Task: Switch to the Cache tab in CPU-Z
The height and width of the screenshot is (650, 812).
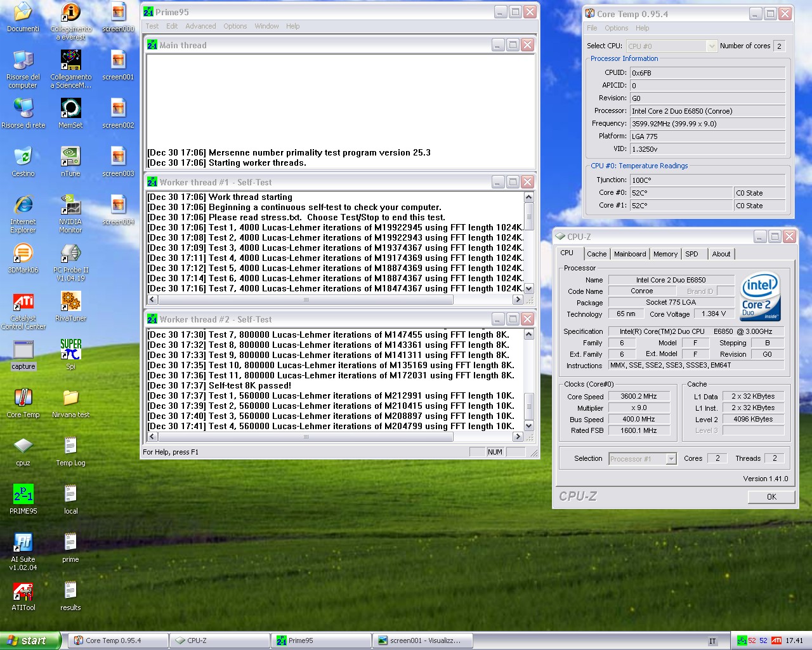Action: click(x=596, y=254)
